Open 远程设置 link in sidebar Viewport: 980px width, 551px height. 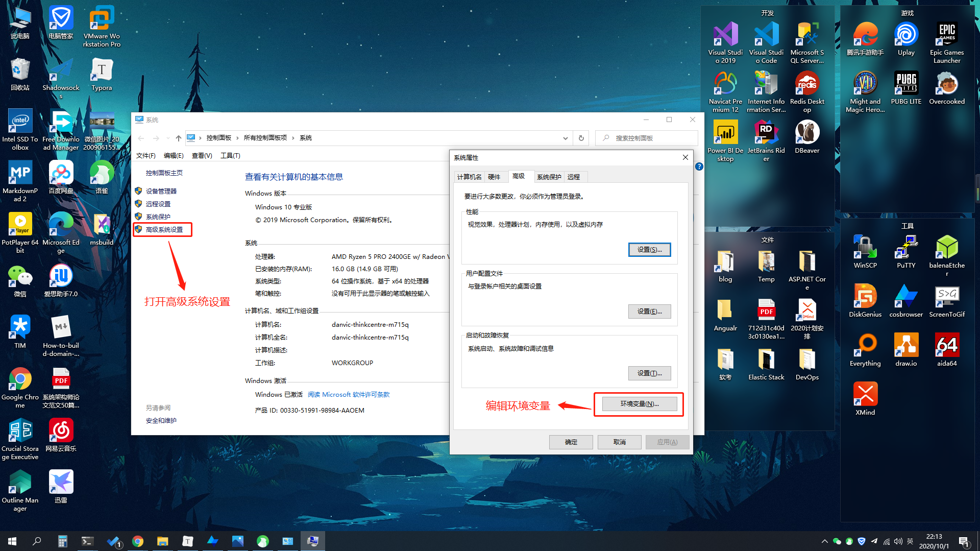pyautogui.click(x=158, y=204)
